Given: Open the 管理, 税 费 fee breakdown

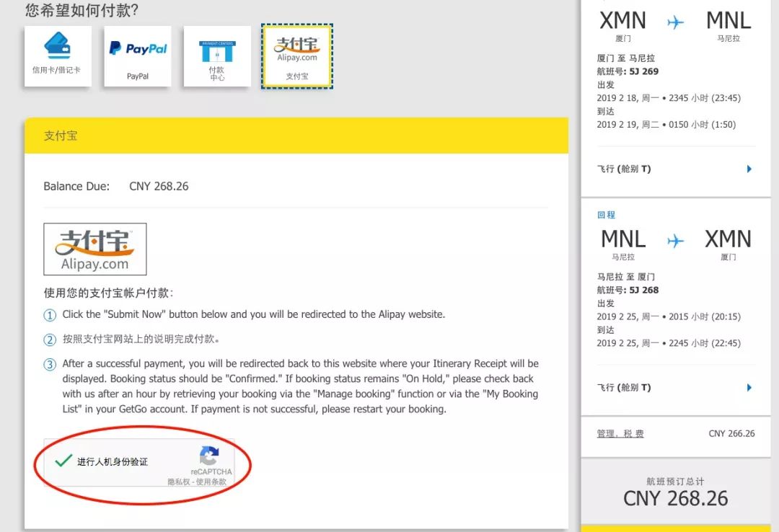Looking at the screenshot, I should [620, 434].
